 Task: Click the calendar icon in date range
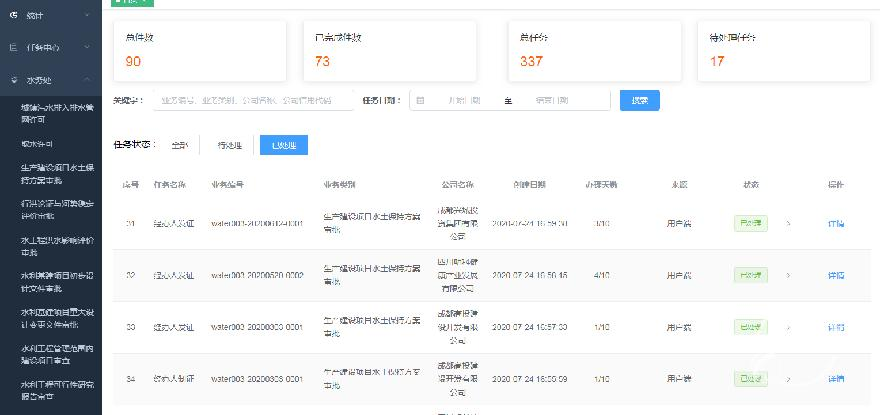point(420,101)
